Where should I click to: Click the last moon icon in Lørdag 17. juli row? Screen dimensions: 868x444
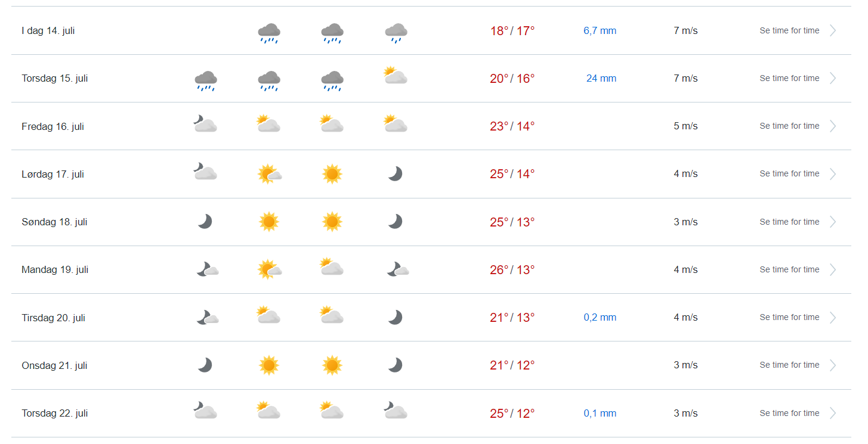coord(395,173)
